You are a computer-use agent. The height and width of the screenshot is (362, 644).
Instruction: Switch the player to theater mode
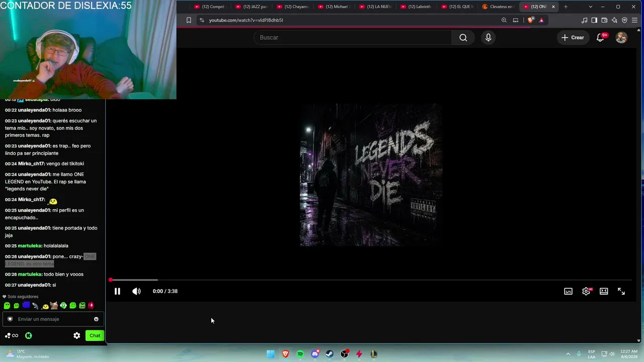[604, 291]
